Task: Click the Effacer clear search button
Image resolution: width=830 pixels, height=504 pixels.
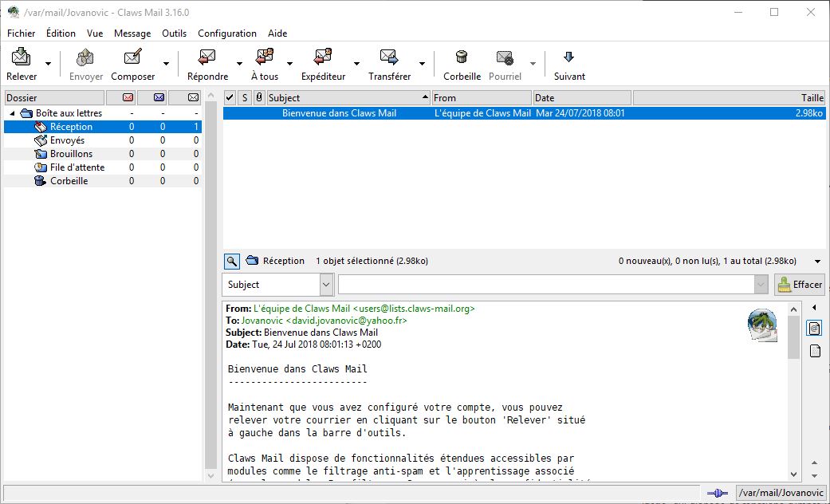Action: pyautogui.click(x=799, y=284)
